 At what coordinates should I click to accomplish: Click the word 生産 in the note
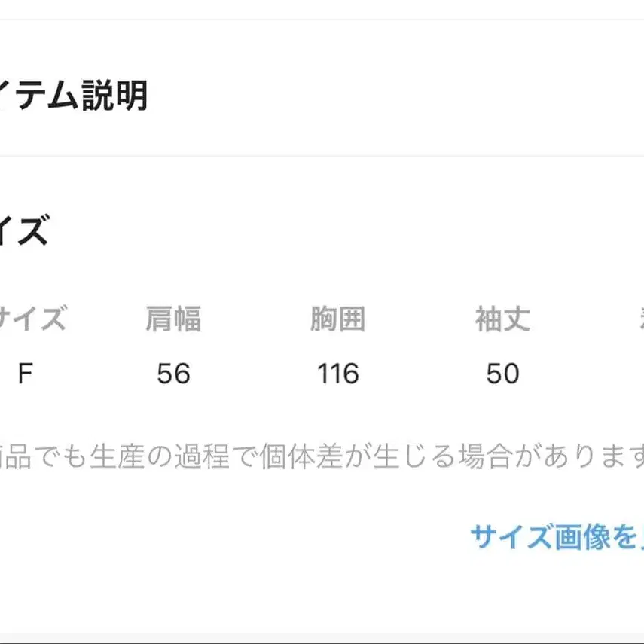tap(113, 456)
